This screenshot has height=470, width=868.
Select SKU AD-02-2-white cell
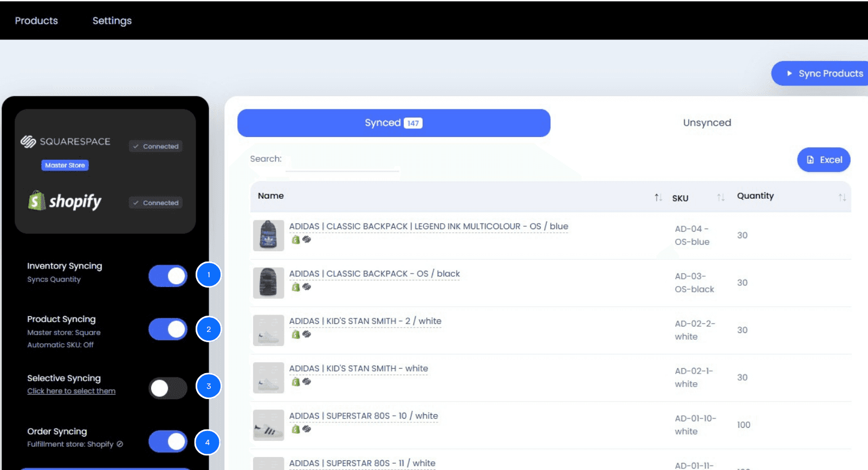695,330
